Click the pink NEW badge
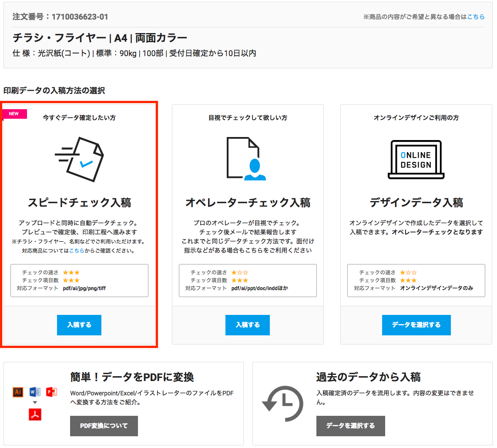Image resolution: width=497 pixels, height=448 pixels. click(x=15, y=114)
